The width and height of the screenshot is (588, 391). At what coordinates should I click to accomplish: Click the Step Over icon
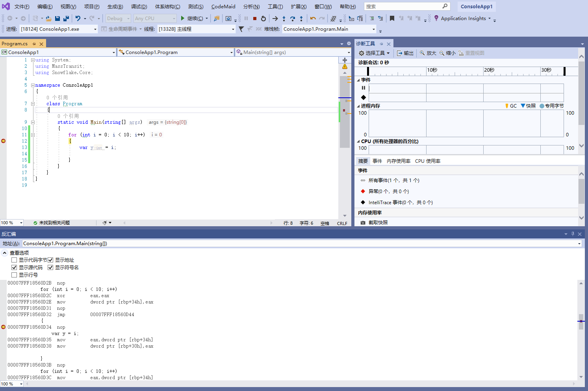point(293,19)
